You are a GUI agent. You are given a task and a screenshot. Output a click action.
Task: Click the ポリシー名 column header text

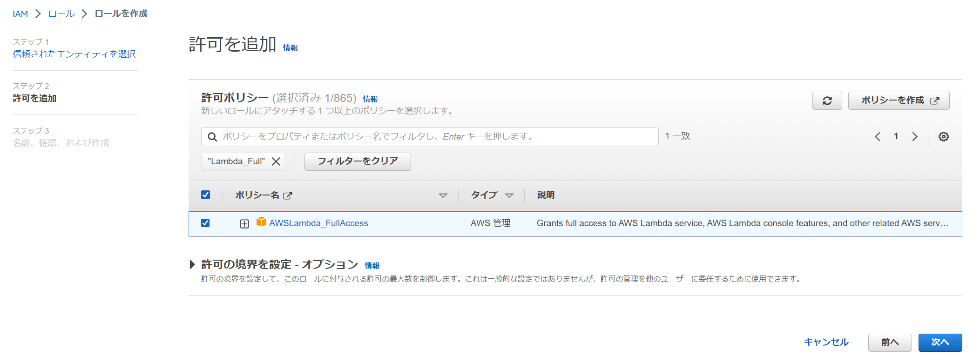coord(257,195)
